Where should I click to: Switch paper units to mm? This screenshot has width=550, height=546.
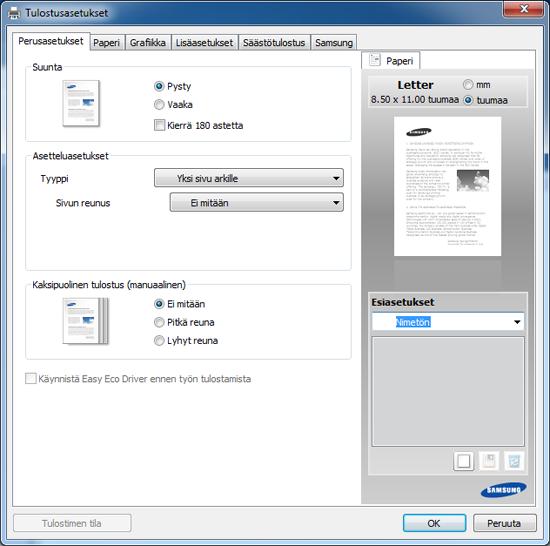468,85
